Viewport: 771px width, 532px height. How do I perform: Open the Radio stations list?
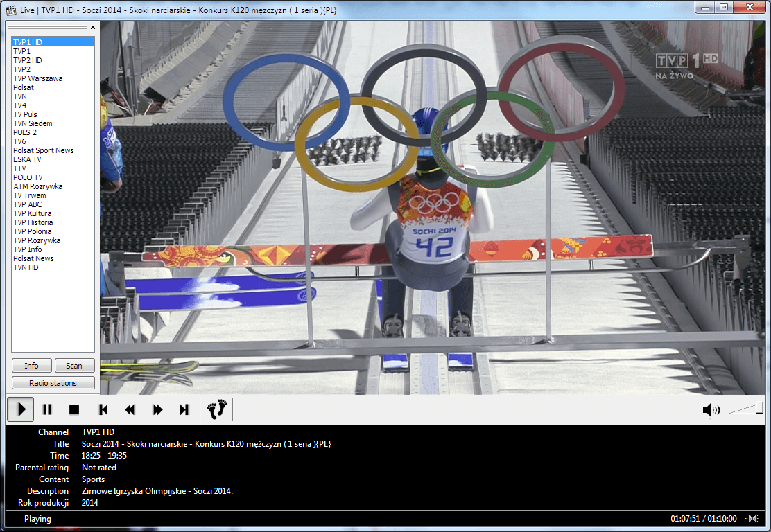pos(53,382)
